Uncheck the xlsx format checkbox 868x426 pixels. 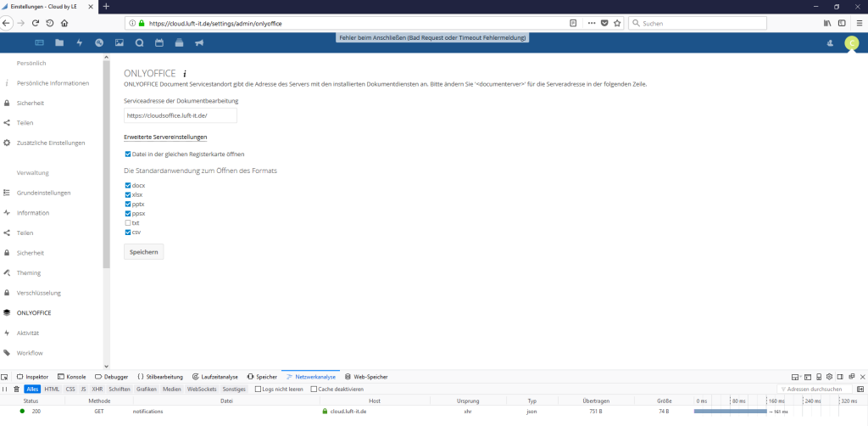click(x=128, y=194)
